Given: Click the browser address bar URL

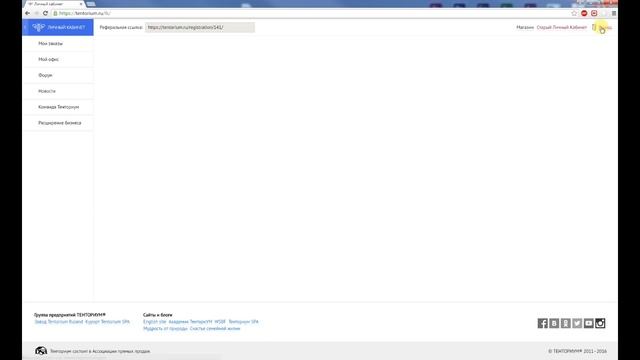Looking at the screenshot, I should (x=84, y=13).
